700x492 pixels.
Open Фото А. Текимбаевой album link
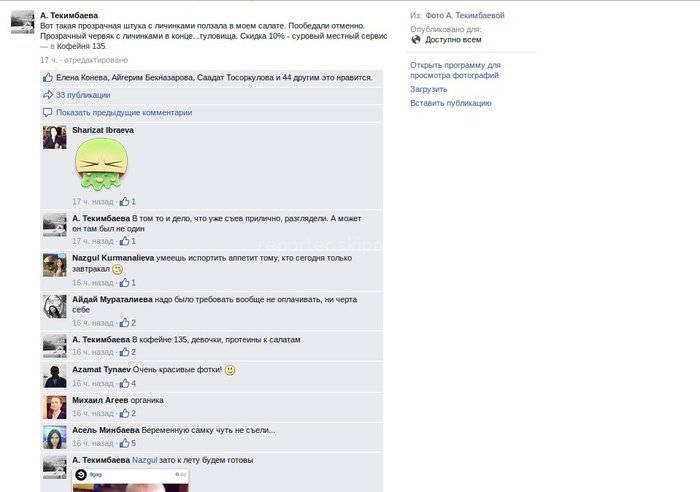pyautogui.click(x=465, y=15)
